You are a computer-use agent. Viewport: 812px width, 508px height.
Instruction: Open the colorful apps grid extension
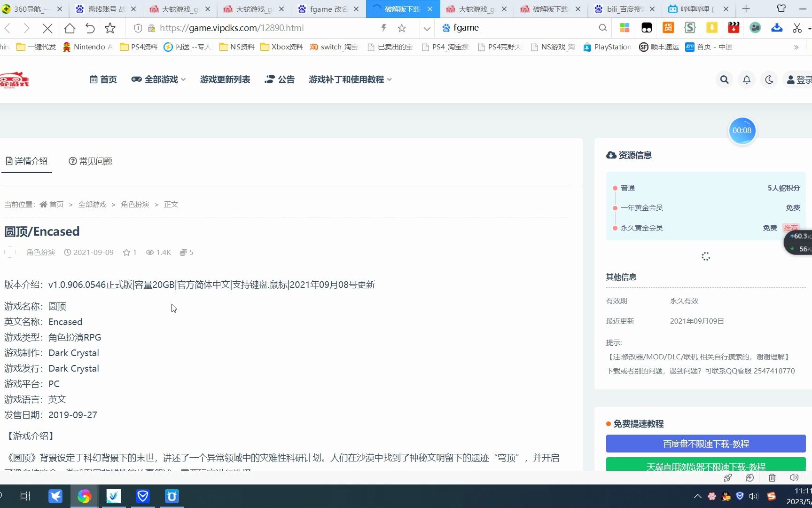coord(625,28)
